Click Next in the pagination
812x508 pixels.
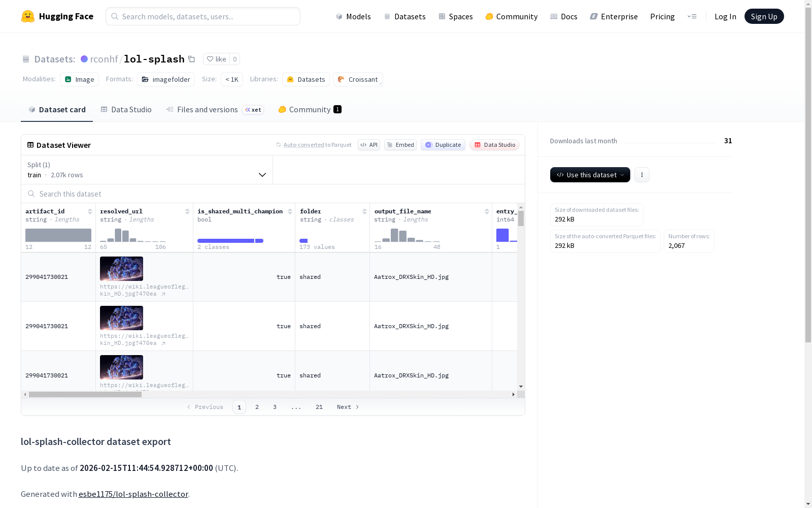point(348,407)
